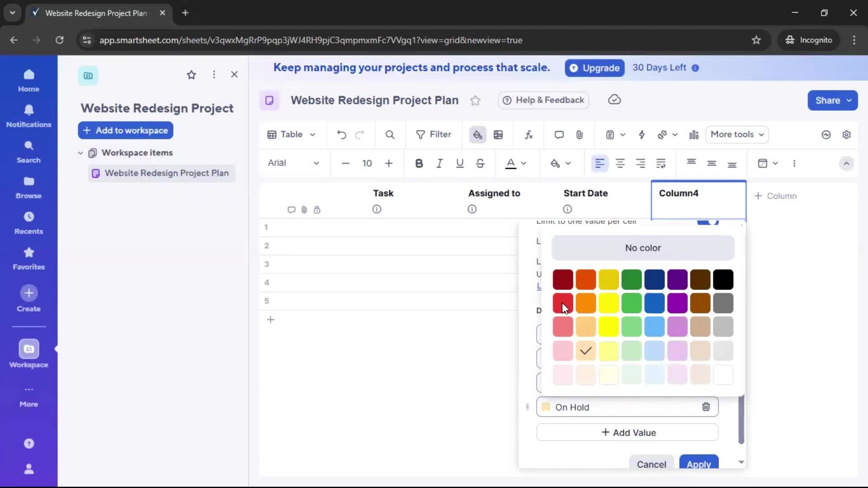This screenshot has height=488, width=868.
Task: Click the comment icon in the toolbar
Action: 559,135
